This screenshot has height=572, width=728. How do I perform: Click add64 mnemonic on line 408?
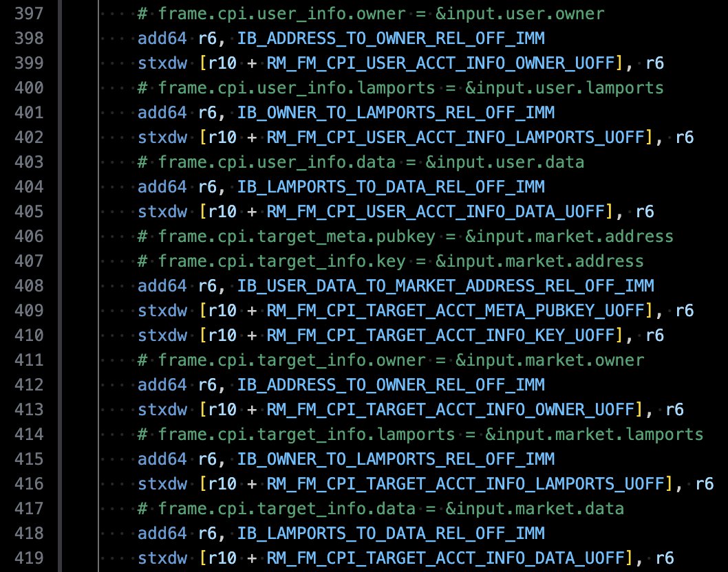(162, 286)
